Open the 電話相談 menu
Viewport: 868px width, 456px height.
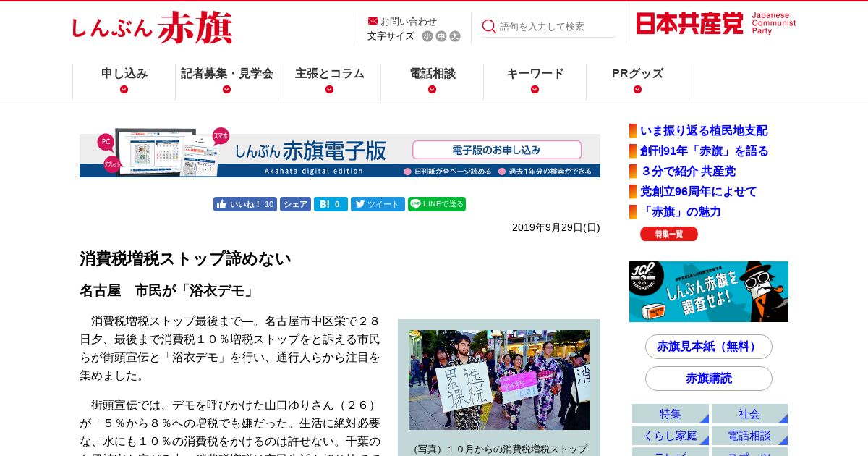click(433, 73)
